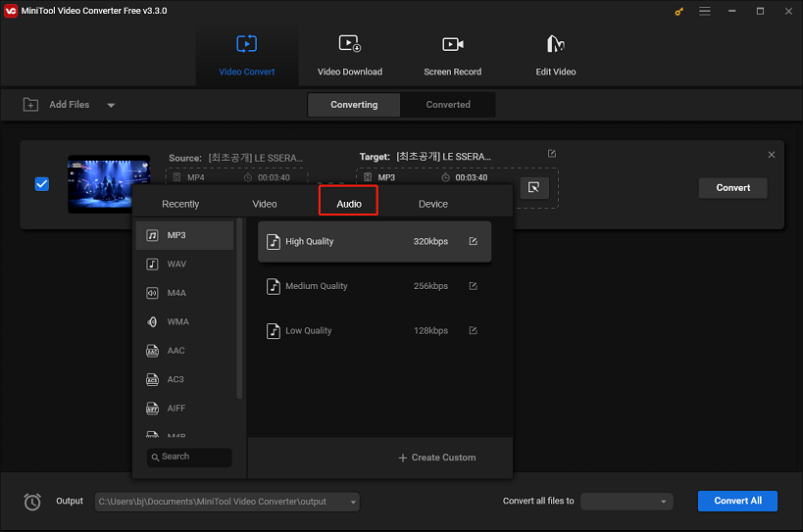Click the MP3 music note icon
Image resolution: width=803 pixels, height=532 pixels.
click(153, 235)
